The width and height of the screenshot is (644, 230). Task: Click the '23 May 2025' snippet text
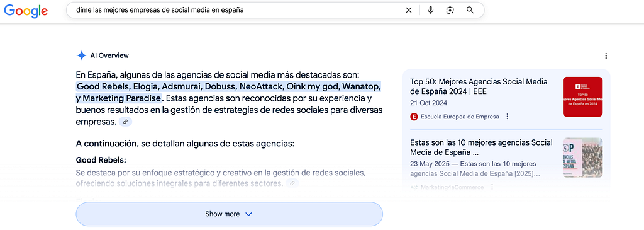475,168
